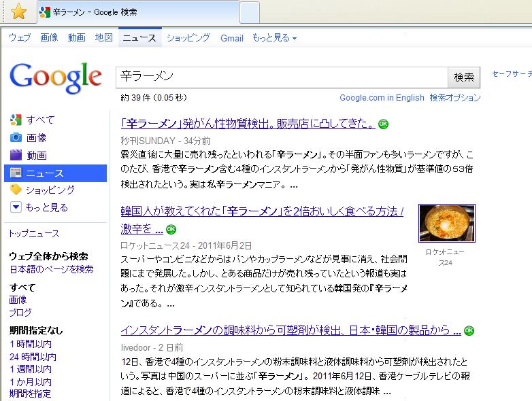Expand もっと見る arrow in left sidebar
The image size is (532, 401).
click(x=16, y=208)
